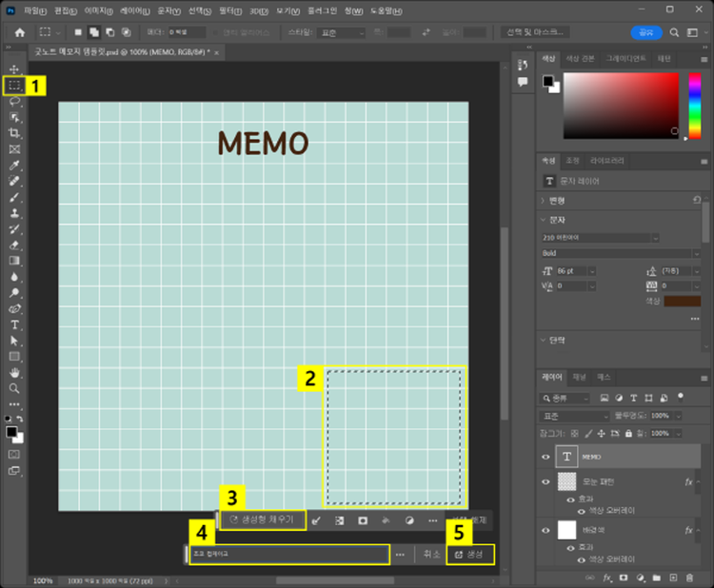The image size is (714, 588).
Task: Open the layer blend mode dropdown 표준
Action: tap(575, 416)
